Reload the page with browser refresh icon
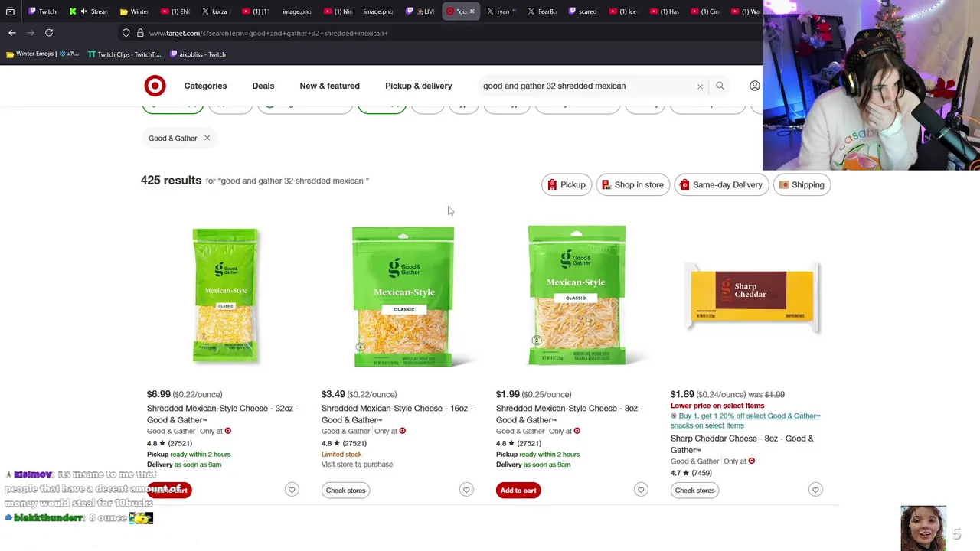The image size is (980, 551). click(49, 33)
